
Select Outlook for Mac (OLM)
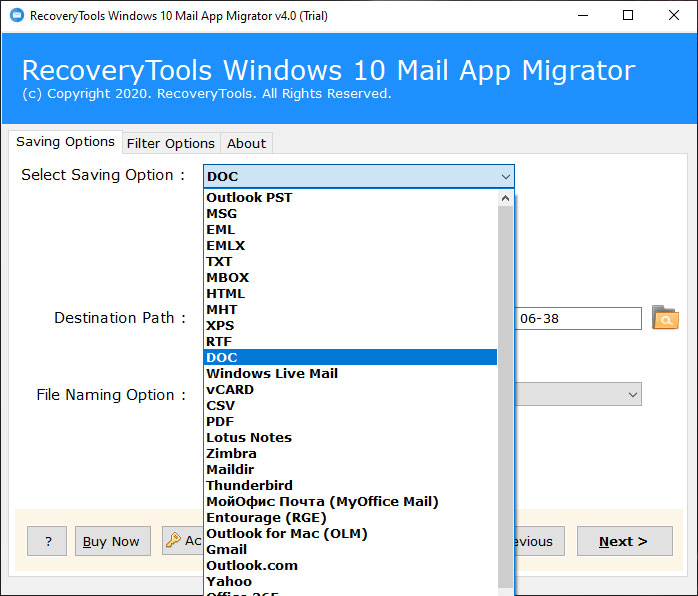(x=350, y=534)
